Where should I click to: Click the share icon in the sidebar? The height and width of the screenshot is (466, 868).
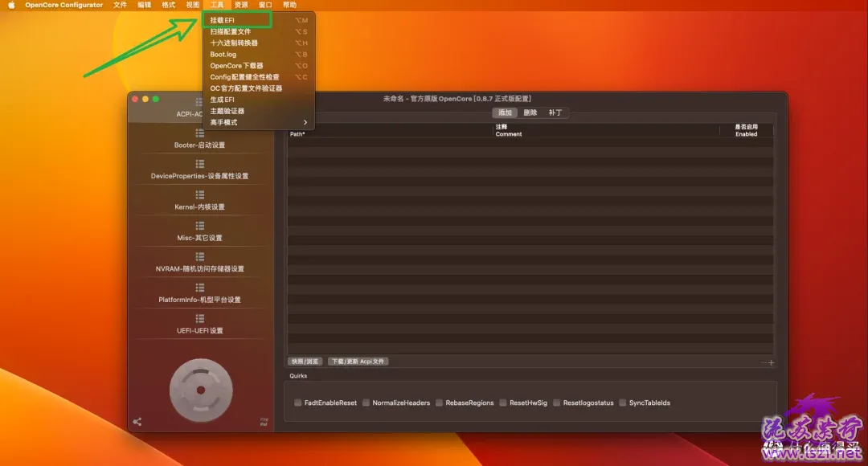(137, 422)
